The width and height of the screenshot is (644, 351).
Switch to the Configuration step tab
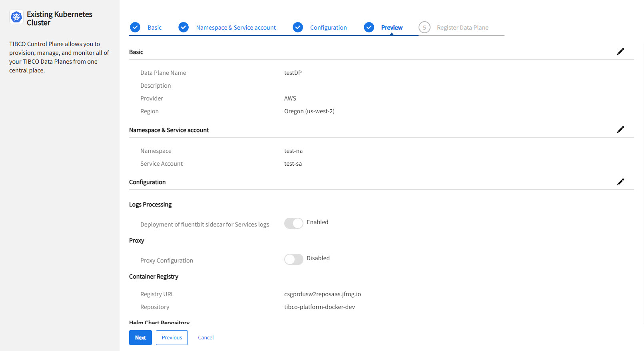pyautogui.click(x=328, y=28)
